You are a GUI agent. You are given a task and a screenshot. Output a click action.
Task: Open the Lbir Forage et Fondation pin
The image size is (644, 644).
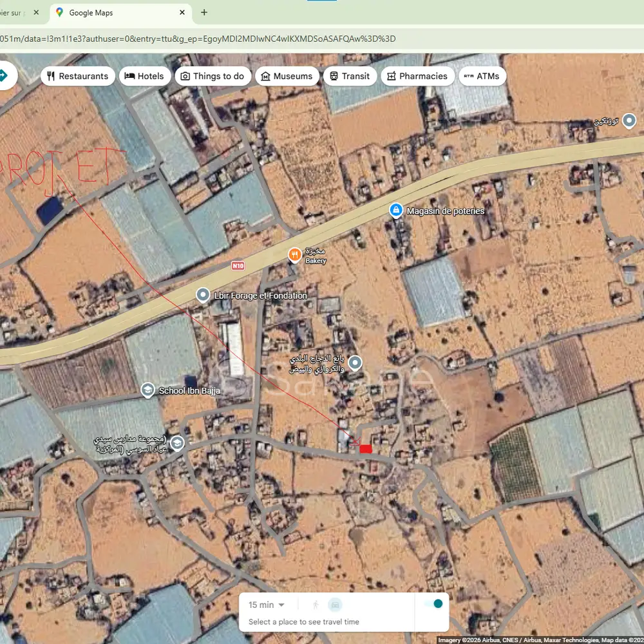click(204, 296)
